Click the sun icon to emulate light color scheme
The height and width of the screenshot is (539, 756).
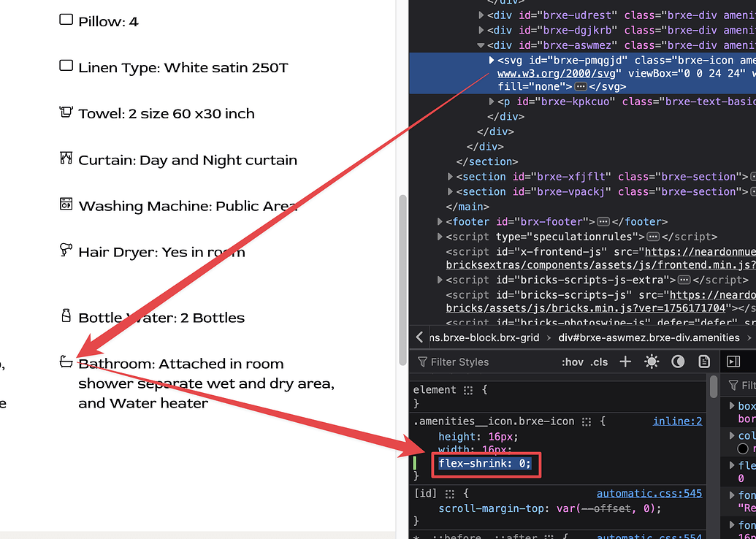click(652, 361)
